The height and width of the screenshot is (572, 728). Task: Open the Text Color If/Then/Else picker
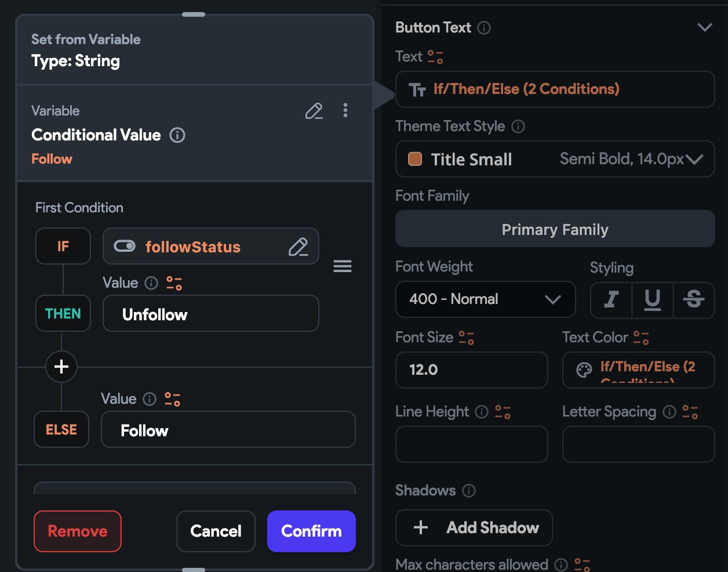(x=639, y=370)
